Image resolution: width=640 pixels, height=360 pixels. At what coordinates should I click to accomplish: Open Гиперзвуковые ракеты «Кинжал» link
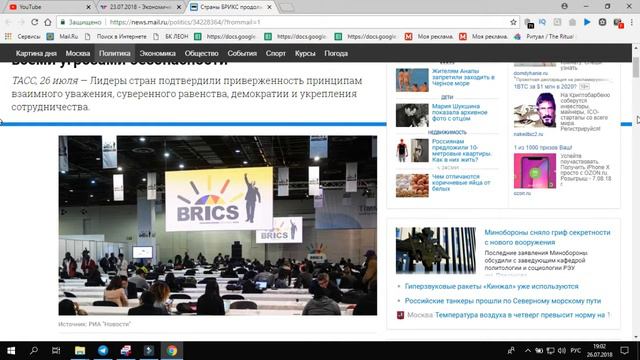point(491,287)
